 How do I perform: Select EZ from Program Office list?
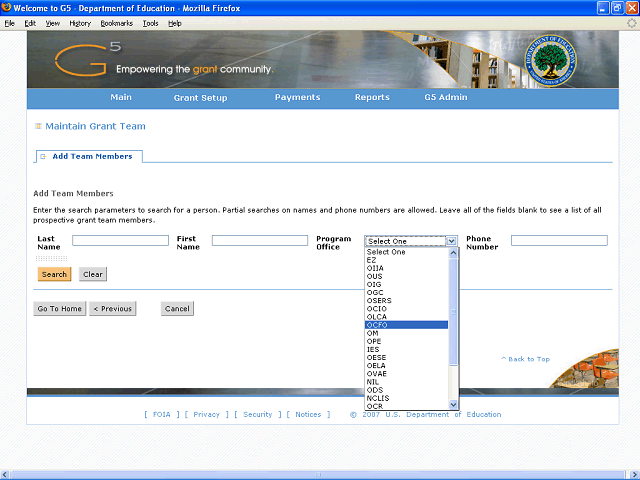(x=407, y=260)
